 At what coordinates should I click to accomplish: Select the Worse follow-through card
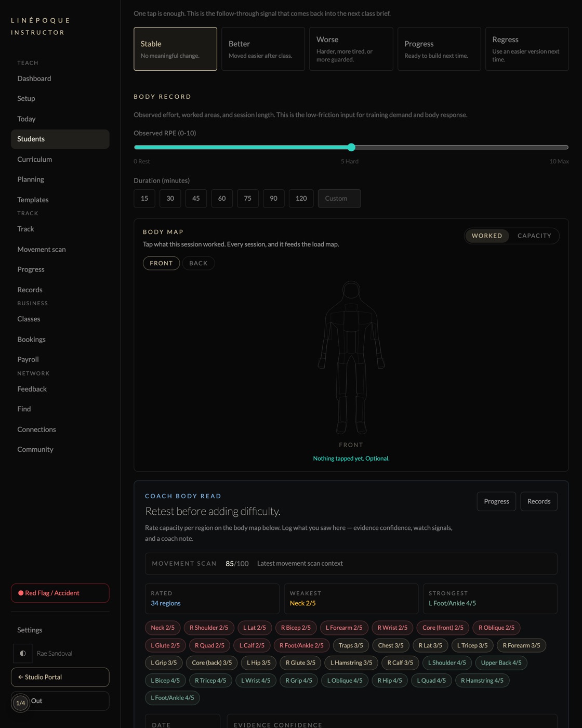click(x=351, y=49)
